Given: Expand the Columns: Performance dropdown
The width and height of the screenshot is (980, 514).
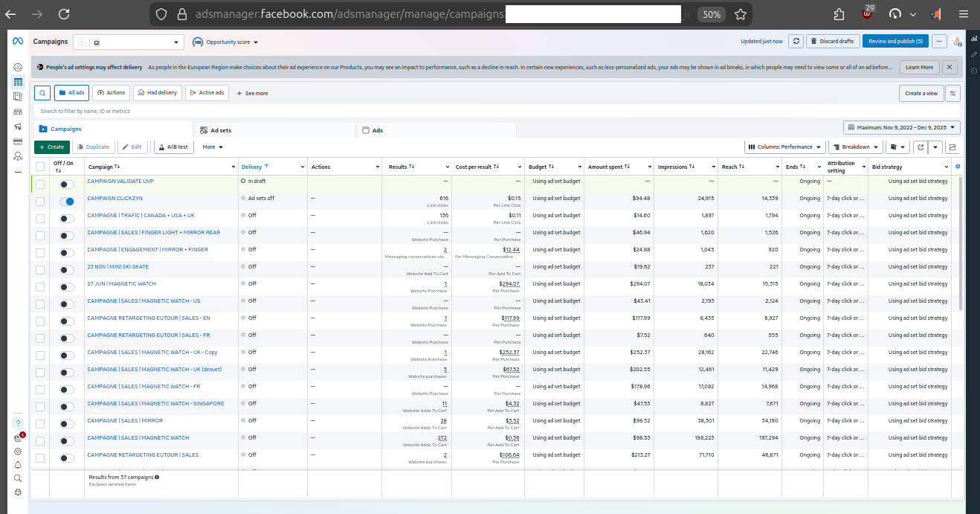Looking at the screenshot, I should click(x=784, y=147).
